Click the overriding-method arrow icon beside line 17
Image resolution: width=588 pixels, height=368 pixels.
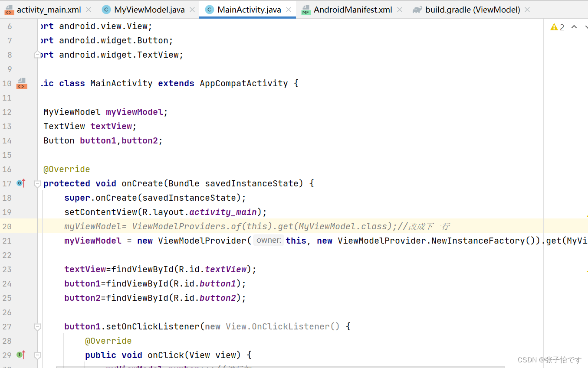[x=20, y=183]
